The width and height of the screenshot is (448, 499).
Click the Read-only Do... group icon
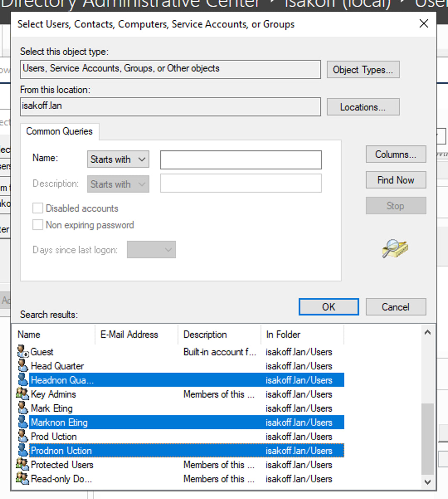coord(22,479)
